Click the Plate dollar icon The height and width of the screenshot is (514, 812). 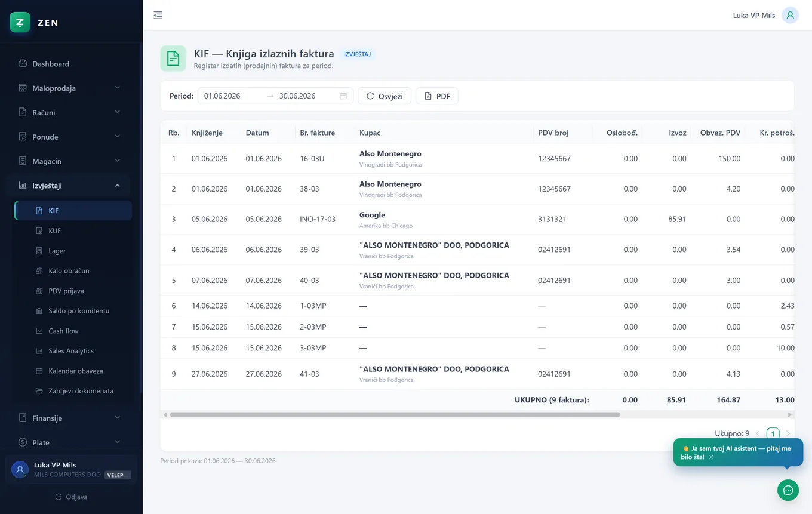(x=23, y=442)
